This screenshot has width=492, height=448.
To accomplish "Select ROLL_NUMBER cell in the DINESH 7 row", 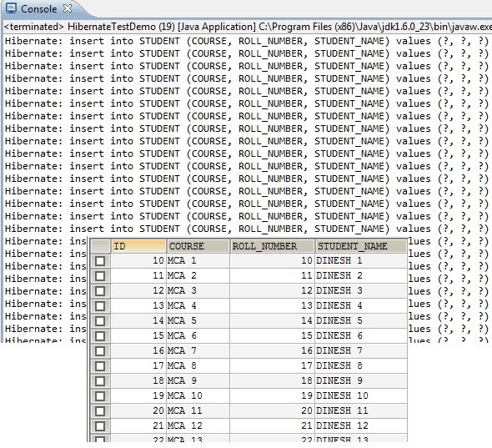I will pos(272,351).
